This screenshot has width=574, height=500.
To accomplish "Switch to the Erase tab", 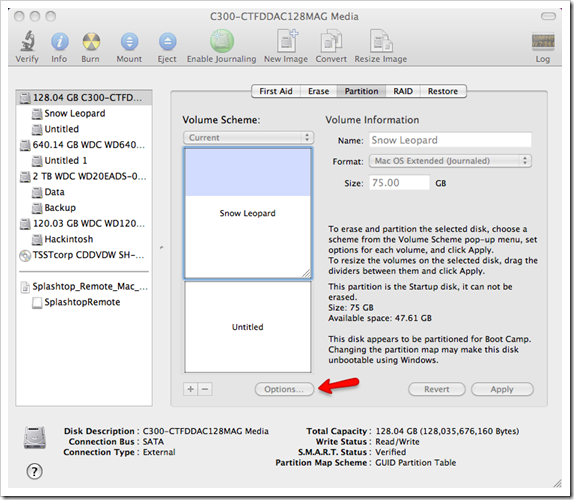I will pyautogui.click(x=318, y=91).
